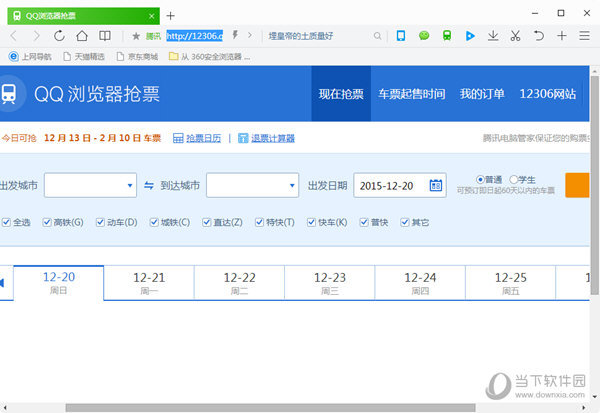The image size is (600, 413).
Task: Select the 12-23 周三 date tab
Action: [330, 283]
